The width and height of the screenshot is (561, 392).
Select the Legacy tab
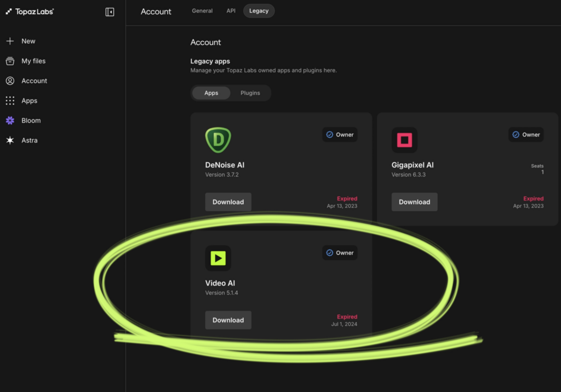(259, 11)
